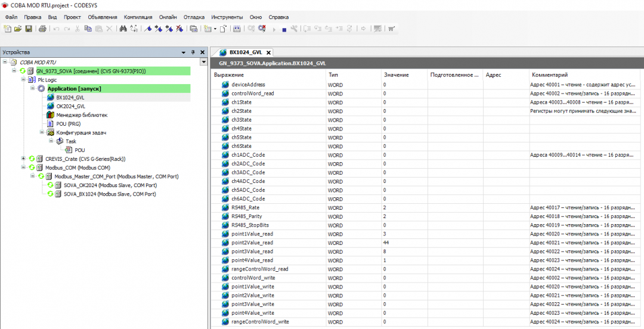This screenshot has width=644, height=329.
Task: Open the Отладка menu
Action: (x=194, y=17)
